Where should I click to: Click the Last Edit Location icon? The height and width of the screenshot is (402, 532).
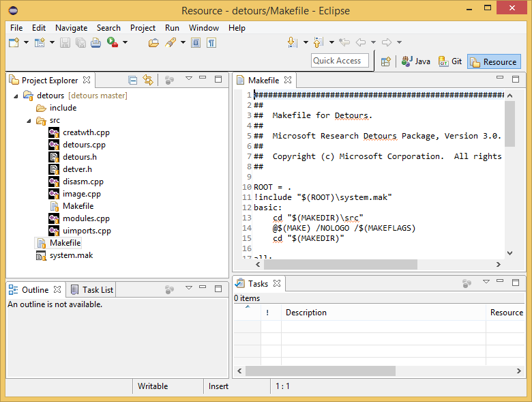(x=344, y=42)
